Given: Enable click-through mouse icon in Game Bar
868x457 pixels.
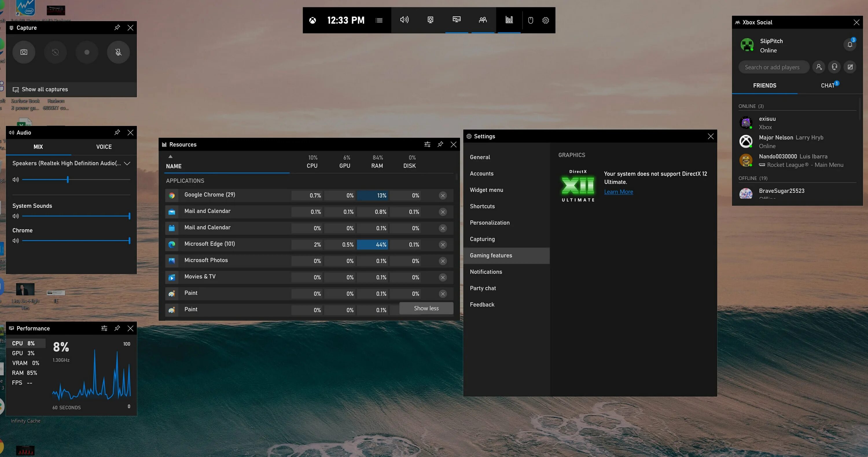Looking at the screenshot, I should click(530, 20).
